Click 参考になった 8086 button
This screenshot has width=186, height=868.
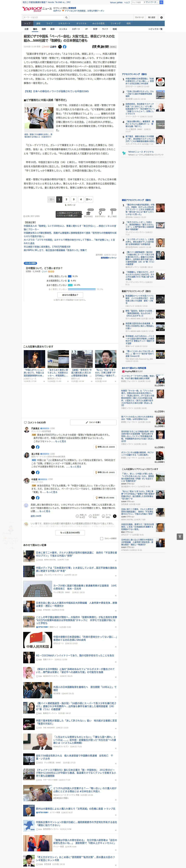tap(105, 498)
